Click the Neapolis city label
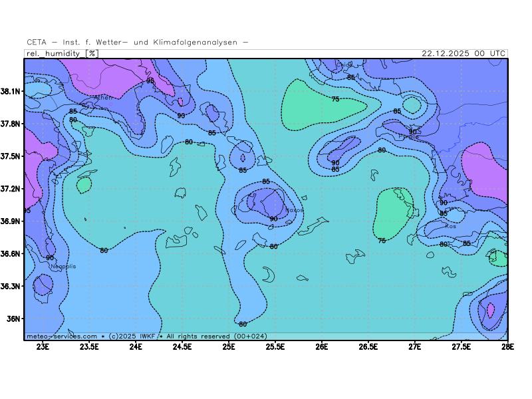532x399 pixels. click(63, 266)
